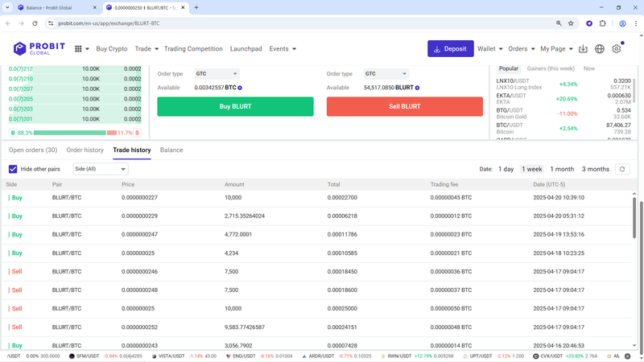This screenshot has height=362, width=644.
Task: Switch to Trade history tab
Action: 132,150
